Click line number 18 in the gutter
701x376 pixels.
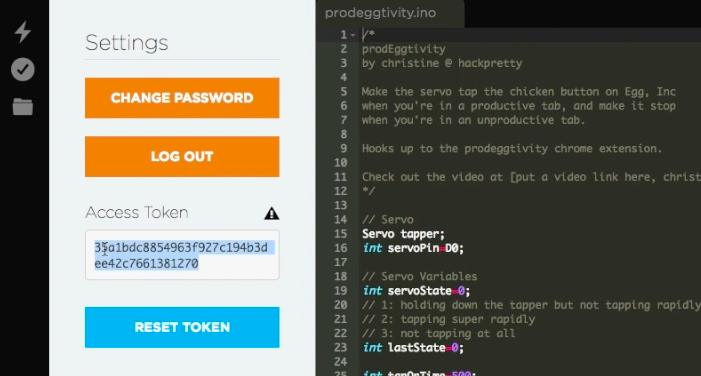tap(341, 276)
